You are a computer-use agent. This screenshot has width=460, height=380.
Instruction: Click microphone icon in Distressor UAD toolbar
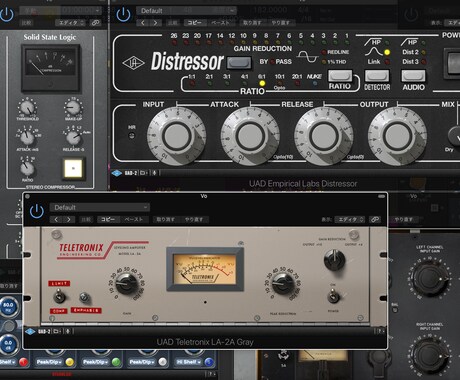tap(154, 173)
